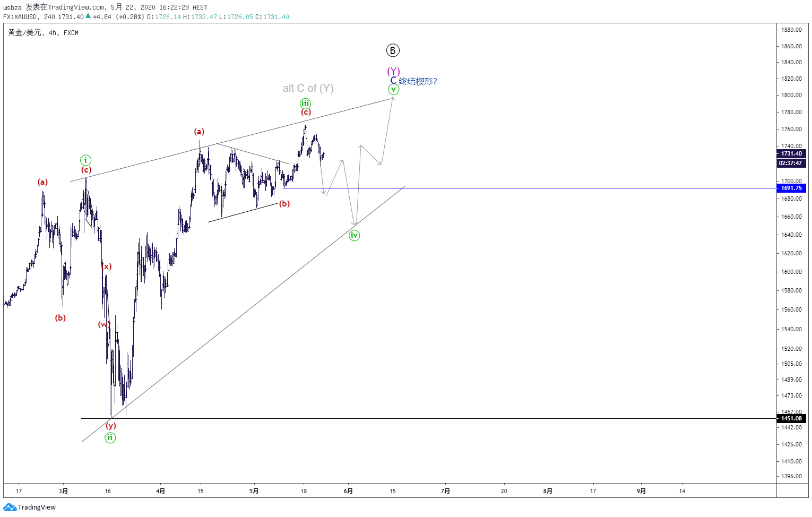Image resolution: width=812 pixels, height=517 pixels.
Task: Click the black 1451.08 price tag
Action: pyautogui.click(x=791, y=418)
